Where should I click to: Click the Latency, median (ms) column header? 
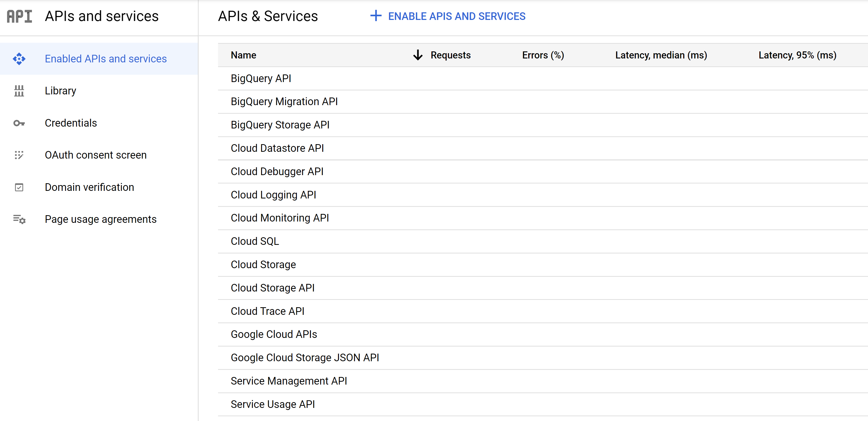[x=660, y=55]
